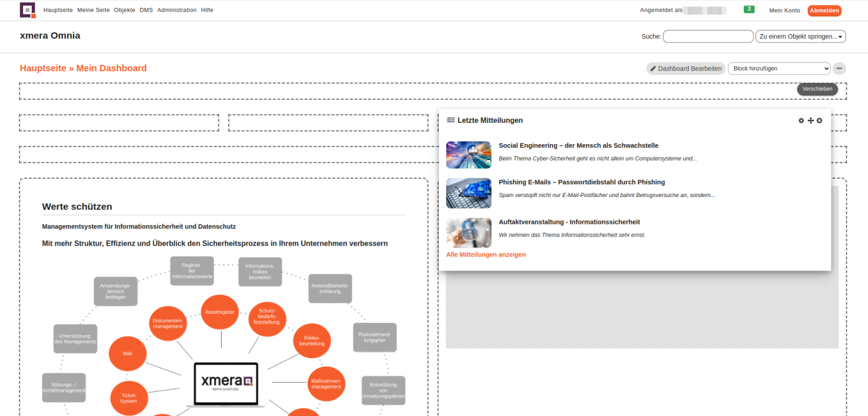The height and width of the screenshot is (416, 868).
Task: Go to Meine Seite
Action: coord(93,10)
